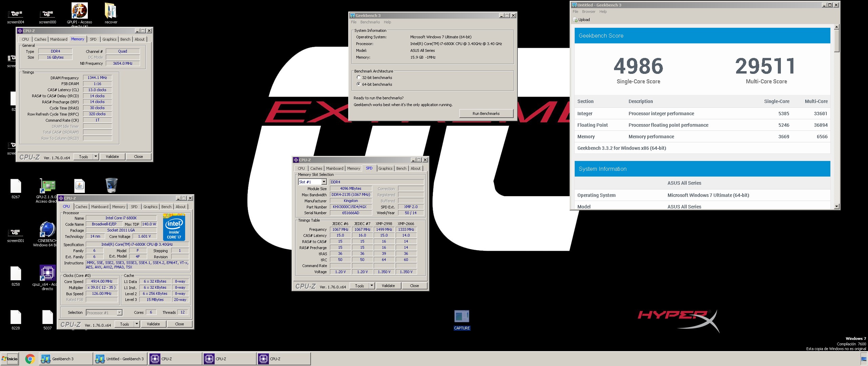Launch cpuz_x64 desktop shortcut
This screenshot has height=366, width=868.
47,277
